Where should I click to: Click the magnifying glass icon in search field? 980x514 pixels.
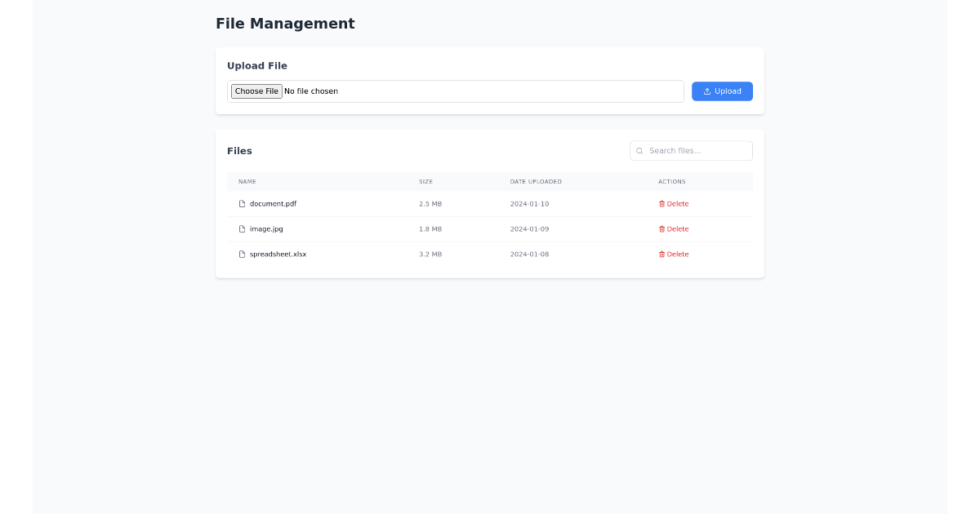[639, 151]
